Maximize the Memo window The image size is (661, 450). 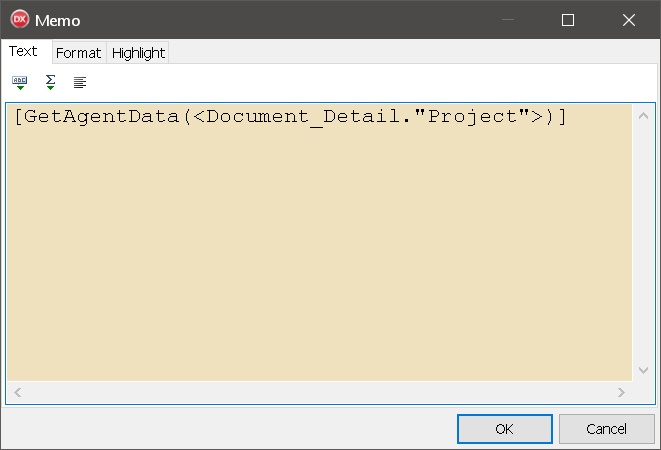[x=568, y=20]
